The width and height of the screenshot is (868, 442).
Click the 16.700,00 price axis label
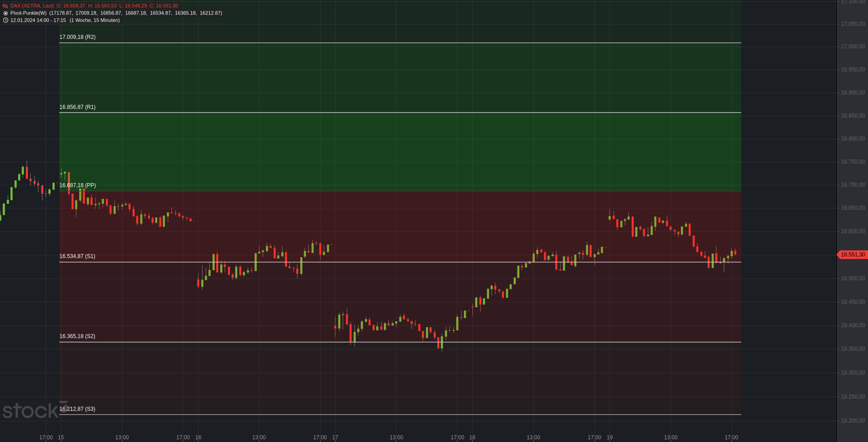[x=853, y=185]
